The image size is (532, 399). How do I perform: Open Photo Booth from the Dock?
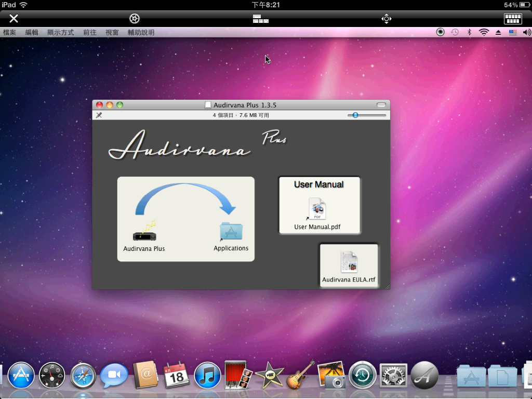[x=238, y=375]
